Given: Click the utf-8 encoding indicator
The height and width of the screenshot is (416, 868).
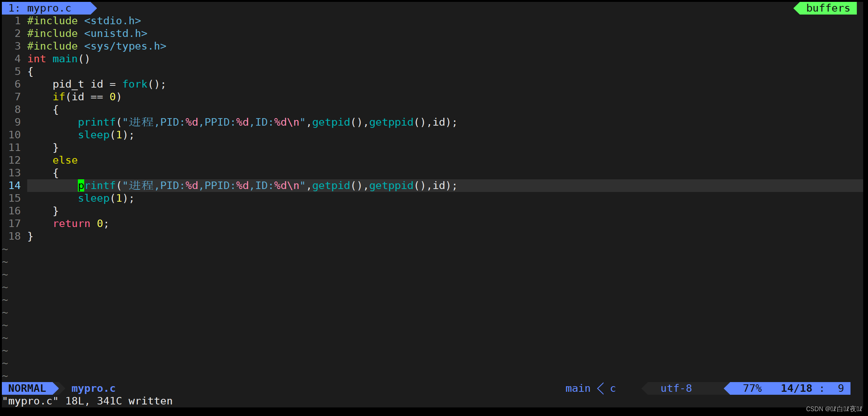Looking at the screenshot, I should [676, 388].
